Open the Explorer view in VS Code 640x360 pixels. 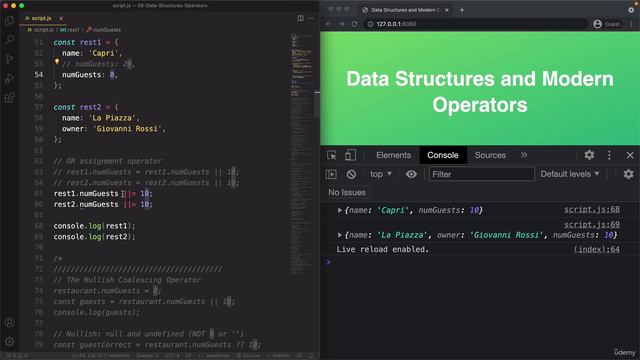tap(9, 20)
